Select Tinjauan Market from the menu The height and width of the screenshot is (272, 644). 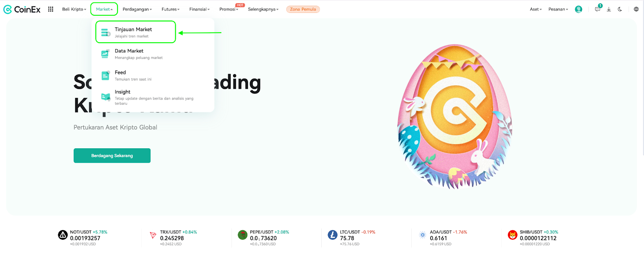136,32
